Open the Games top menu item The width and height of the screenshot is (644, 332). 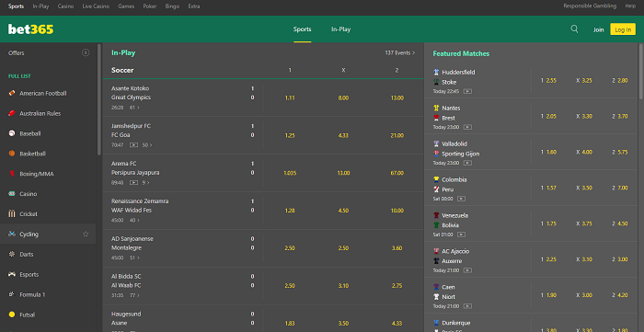(126, 6)
